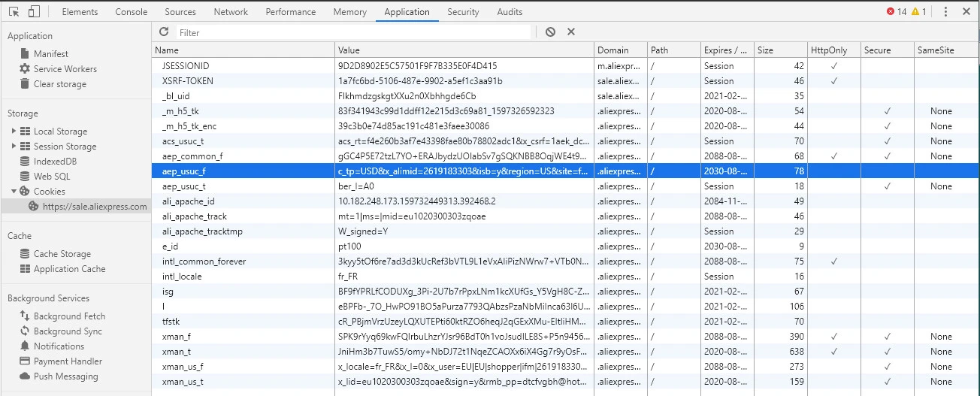980x396 pixels.
Task: Switch to the Network tab
Action: pos(231,12)
